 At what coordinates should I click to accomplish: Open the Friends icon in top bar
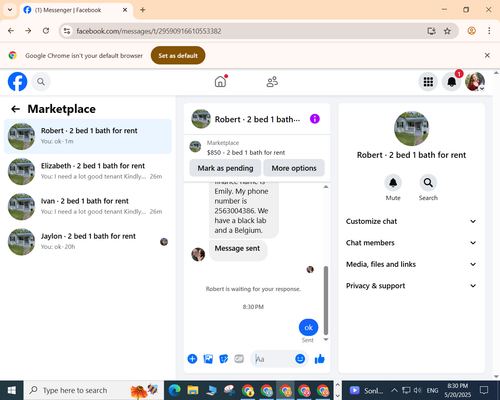tap(272, 82)
